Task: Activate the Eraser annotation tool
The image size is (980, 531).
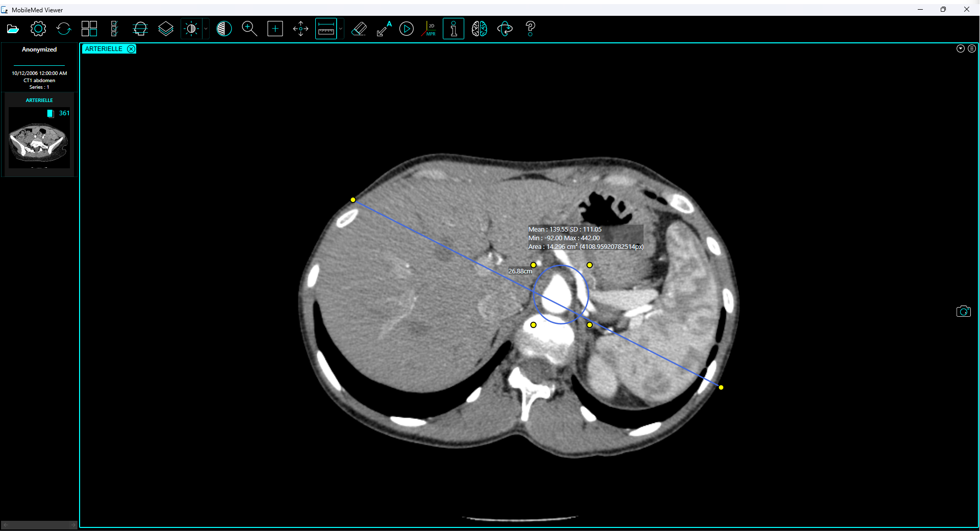Action: (x=359, y=29)
